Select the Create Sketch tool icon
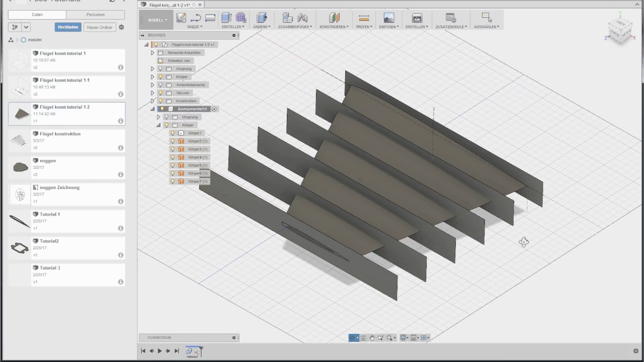Screen dimensions: 644x362 [x=181, y=18]
